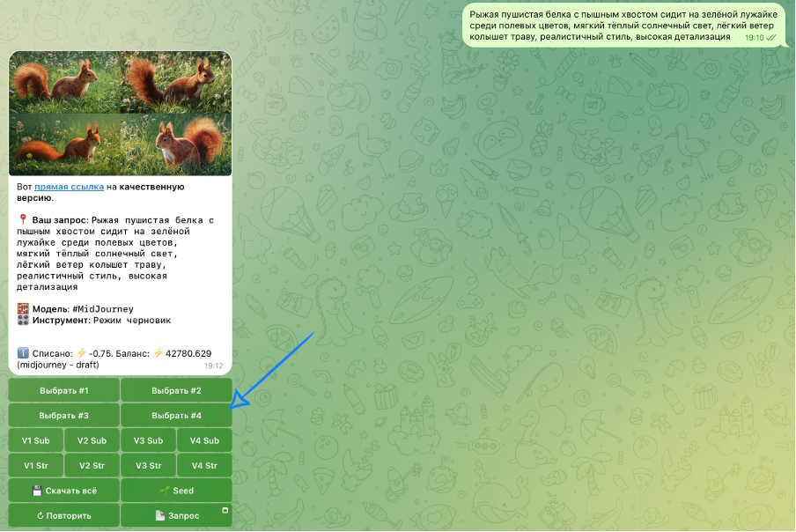Click the double checkmark on the sent message

tap(771, 38)
